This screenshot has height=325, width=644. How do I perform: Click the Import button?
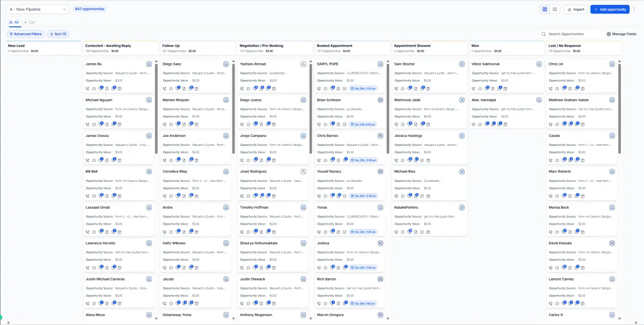576,9
